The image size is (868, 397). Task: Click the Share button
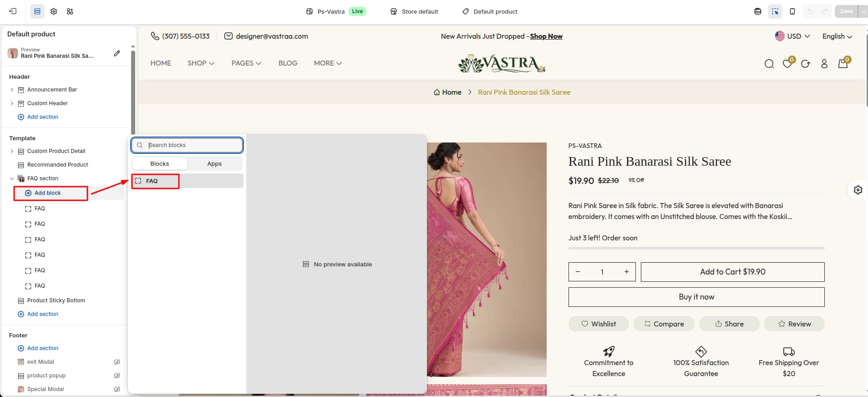tap(729, 324)
